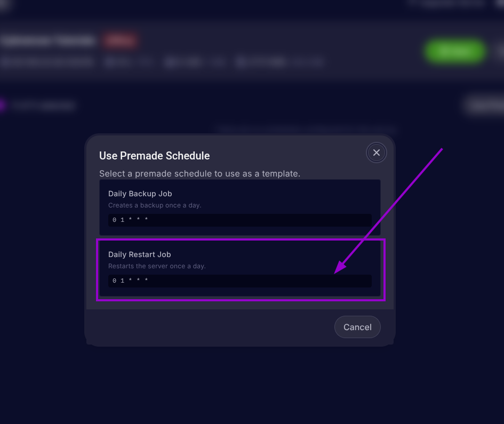The width and height of the screenshot is (504, 424).
Task: Click Cancel to exit the dialog
Action: coord(357,327)
